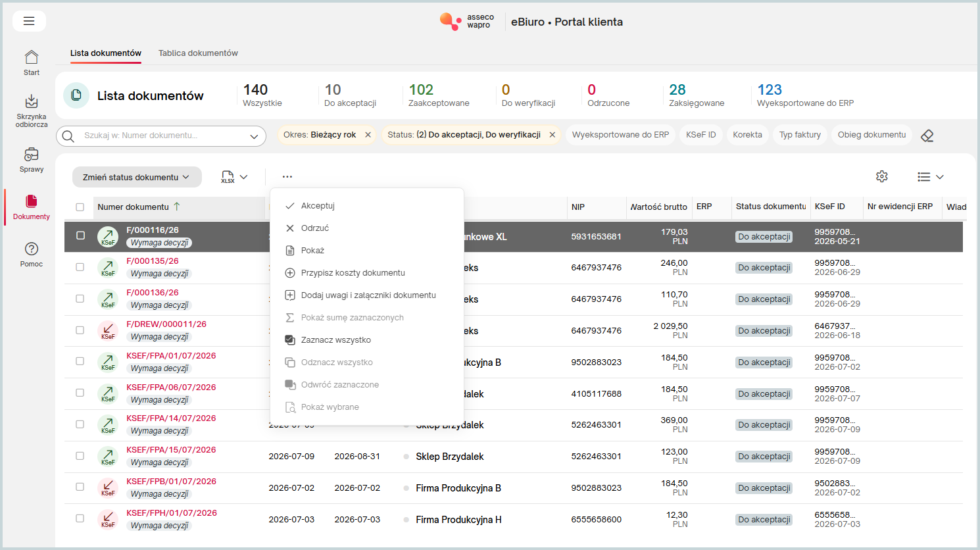This screenshot has height=550, width=980.
Task: Filter by 10 Do akceptacji counter
Action: pyautogui.click(x=350, y=95)
